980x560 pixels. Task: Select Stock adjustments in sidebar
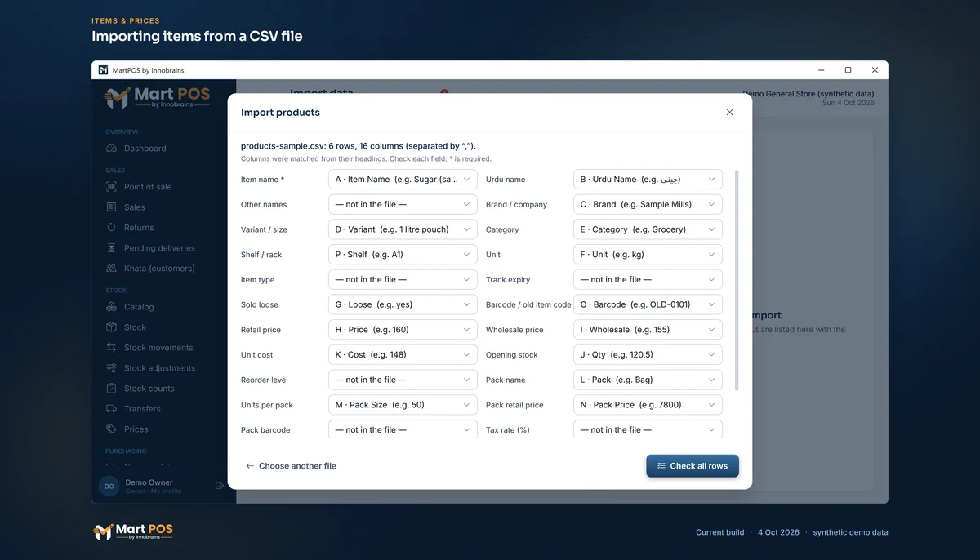point(159,368)
